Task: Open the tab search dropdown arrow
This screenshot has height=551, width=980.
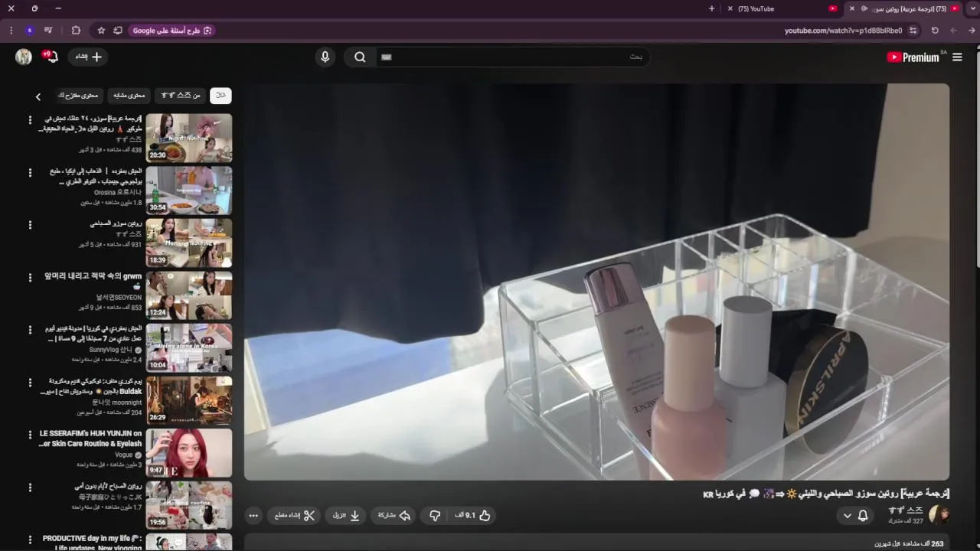Action: (973, 8)
